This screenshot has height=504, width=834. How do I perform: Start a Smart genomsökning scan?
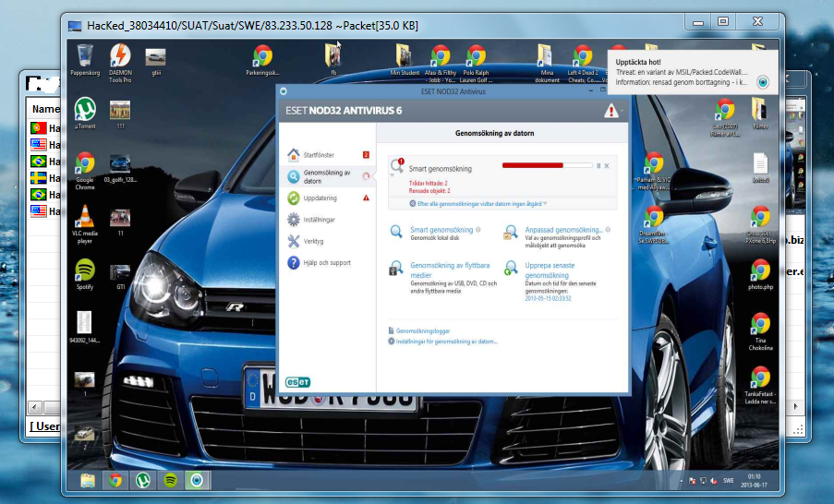[441, 230]
